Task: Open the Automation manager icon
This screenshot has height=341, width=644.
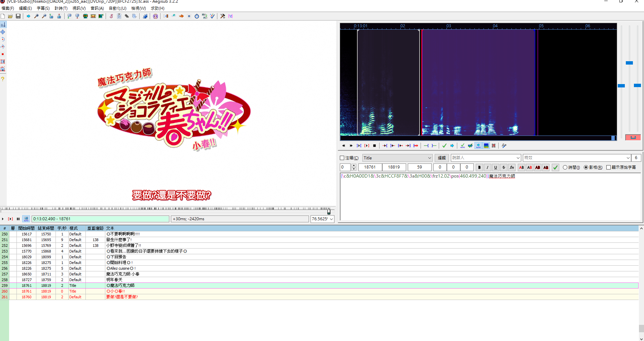Action: [x=145, y=16]
